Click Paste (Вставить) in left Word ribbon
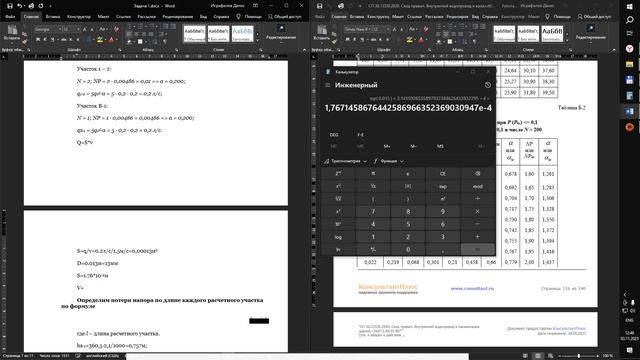 coord(12,33)
